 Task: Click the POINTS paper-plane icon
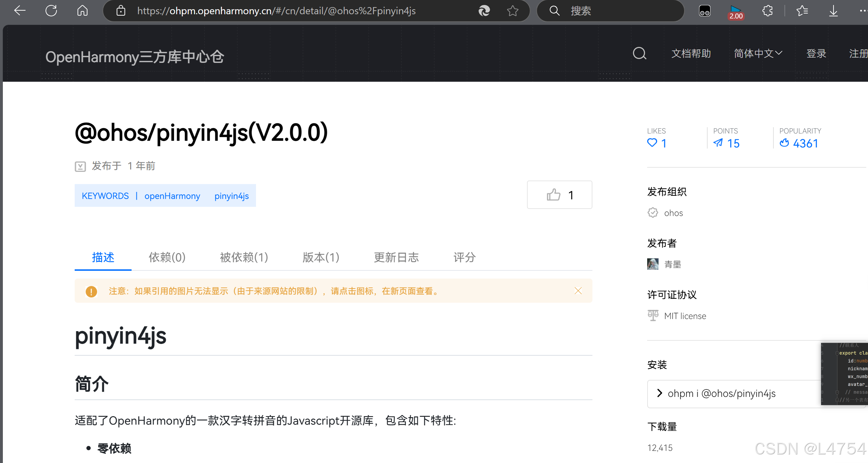(718, 143)
